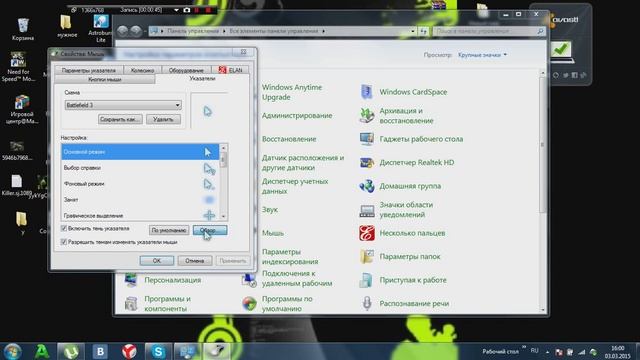Click the Удалить scheme button
The image size is (640, 360).
(x=163, y=119)
